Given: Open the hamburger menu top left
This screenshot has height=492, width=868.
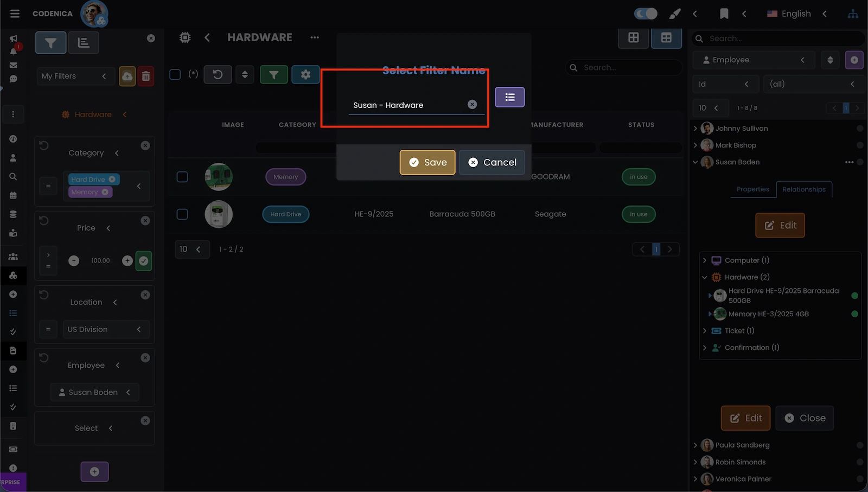Looking at the screenshot, I should tap(15, 14).
